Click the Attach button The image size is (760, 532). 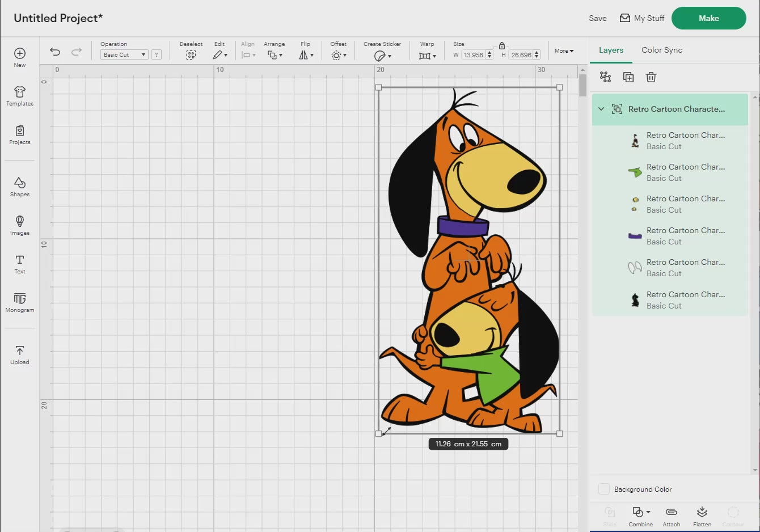[x=672, y=516]
